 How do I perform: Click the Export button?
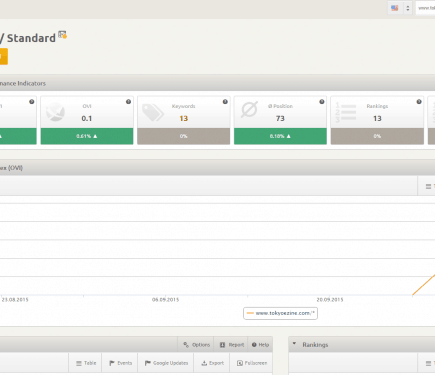(212, 363)
